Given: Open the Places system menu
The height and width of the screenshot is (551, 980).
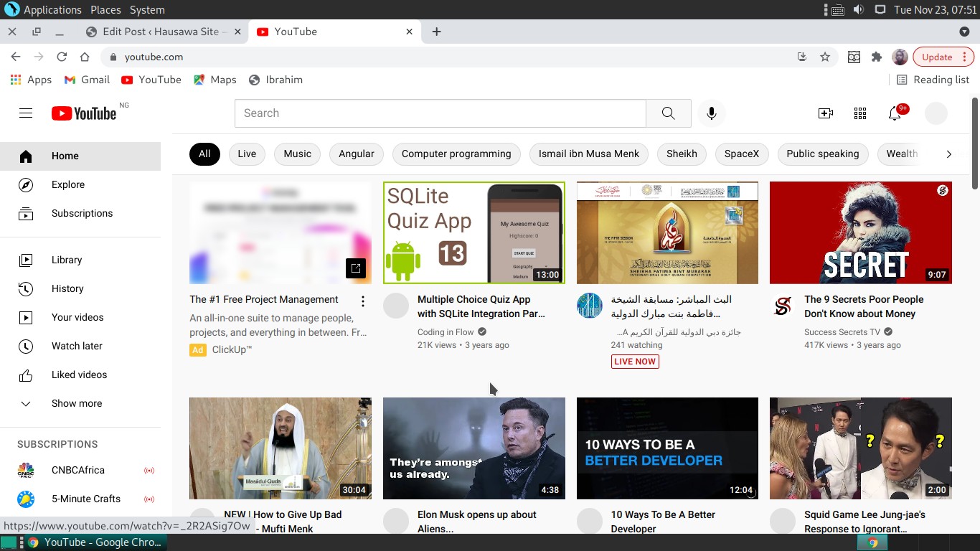Looking at the screenshot, I should coord(105,10).
